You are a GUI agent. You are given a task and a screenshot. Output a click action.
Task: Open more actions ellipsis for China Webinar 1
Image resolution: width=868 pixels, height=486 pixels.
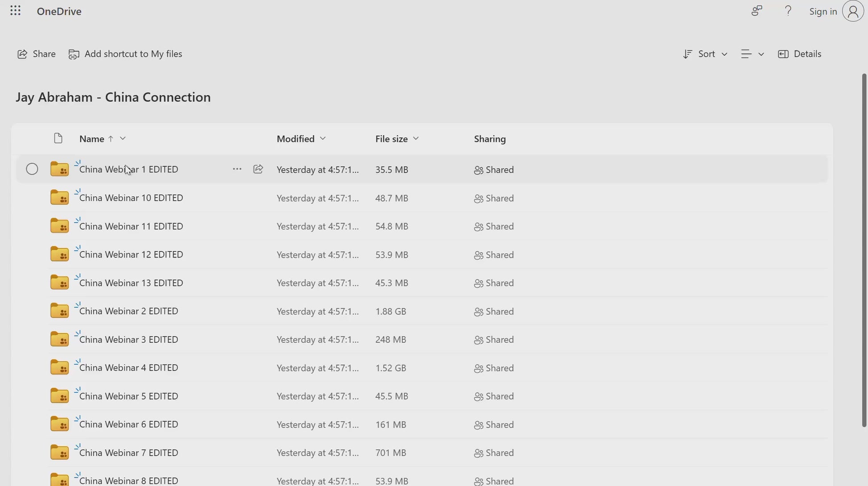tap(237, 169)
